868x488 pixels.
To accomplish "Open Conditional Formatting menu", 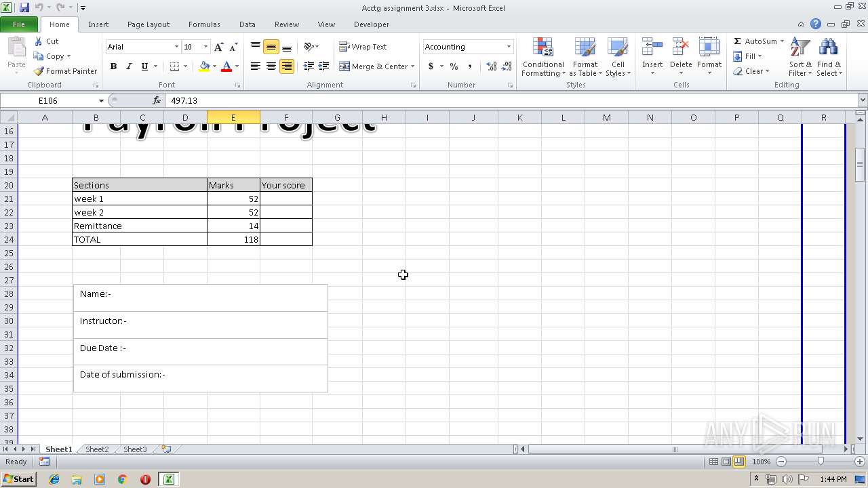I will coord(543,57).
